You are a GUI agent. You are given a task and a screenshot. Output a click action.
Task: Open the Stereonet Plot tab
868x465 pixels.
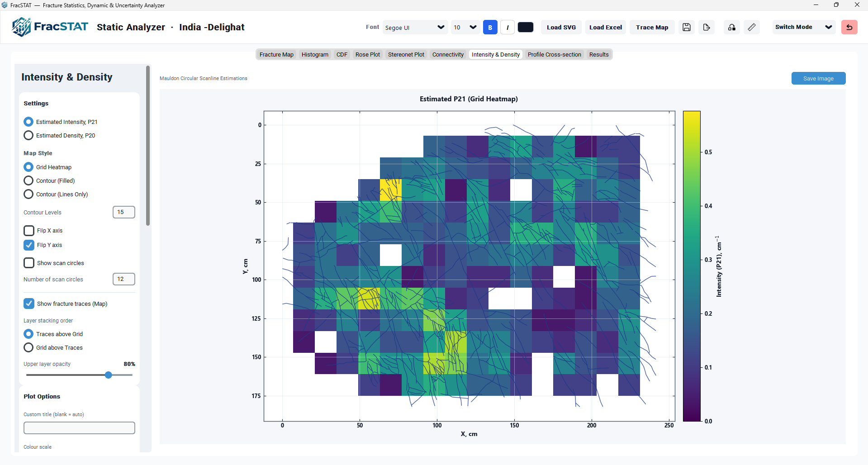(x=406, y=54)
